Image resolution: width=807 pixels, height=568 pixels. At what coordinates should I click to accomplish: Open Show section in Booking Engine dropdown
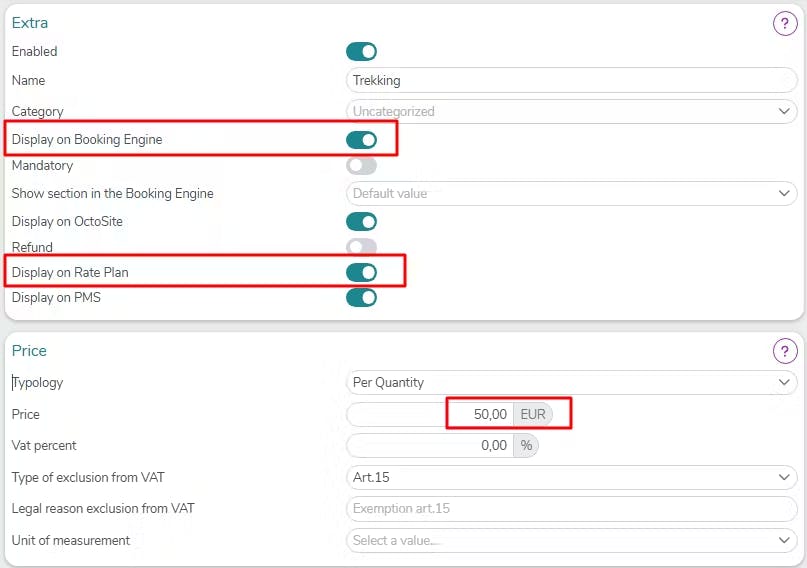(x=571, y=193)
